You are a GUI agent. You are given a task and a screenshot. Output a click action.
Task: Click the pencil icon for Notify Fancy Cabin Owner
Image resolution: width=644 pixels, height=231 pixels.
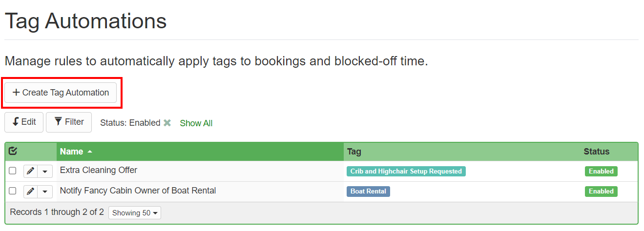click(30, 192)
